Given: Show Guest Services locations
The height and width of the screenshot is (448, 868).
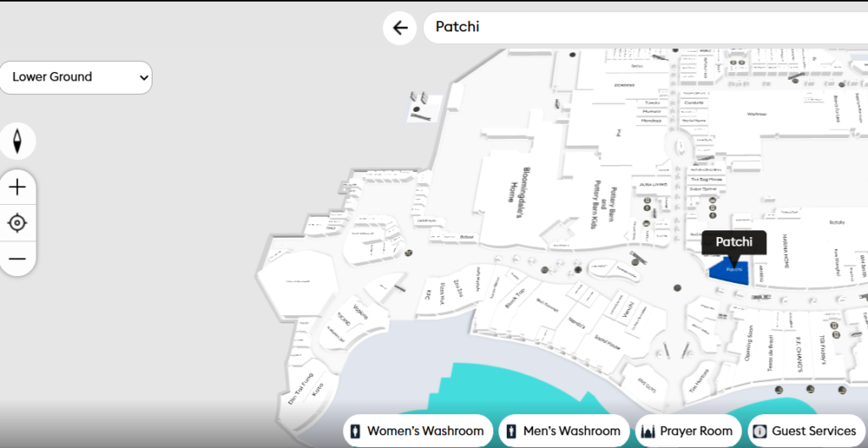Looking at the screenshot, I should click(807, 431).
